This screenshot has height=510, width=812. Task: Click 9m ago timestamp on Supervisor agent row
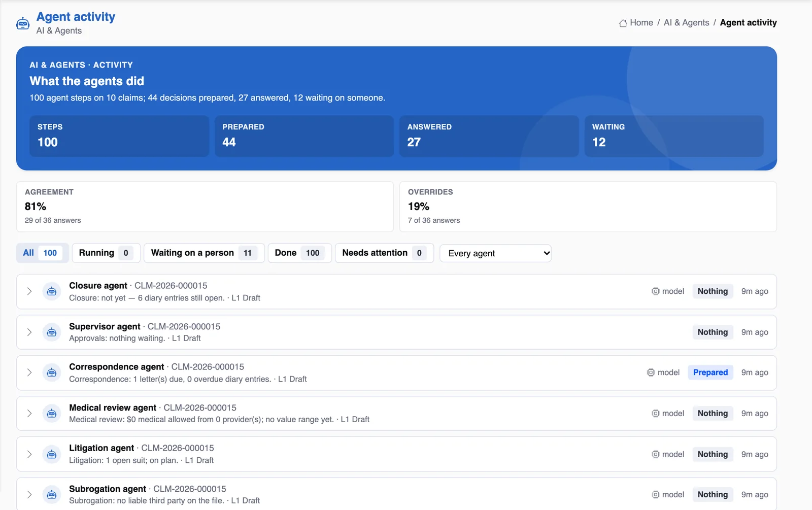[755, 332]
